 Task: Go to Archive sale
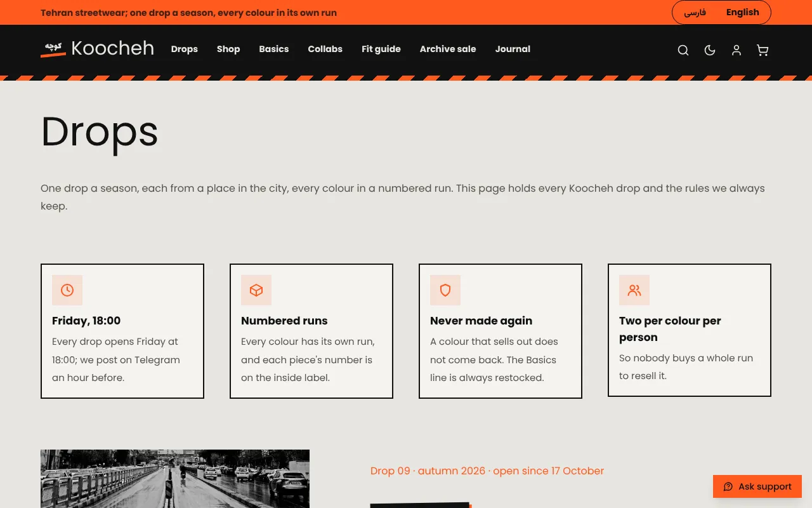tap(448, 49)
